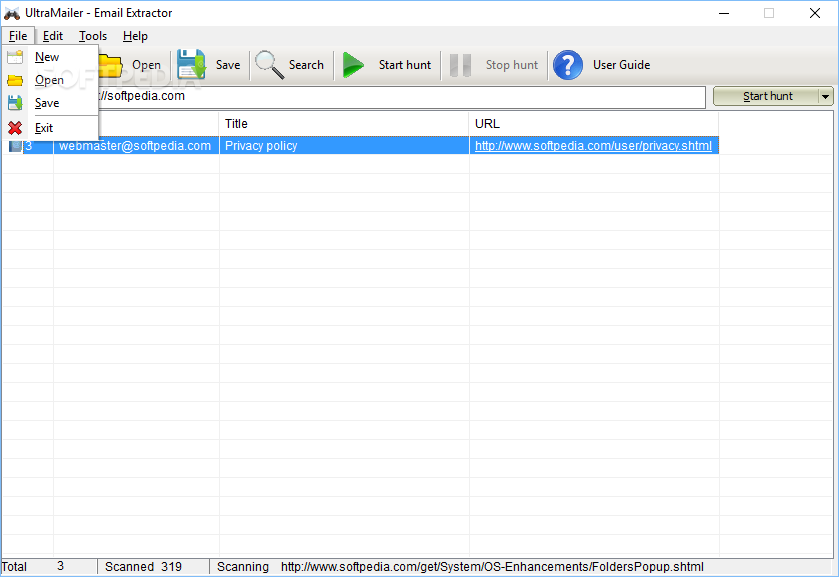The width and height of the screenshot is (839, 577).
Task: Click the Scanned 319 status bar entry
Action: pos(153,567)
